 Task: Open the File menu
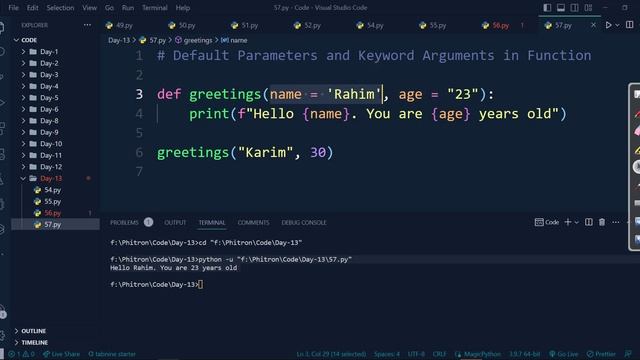coord(13,8)
